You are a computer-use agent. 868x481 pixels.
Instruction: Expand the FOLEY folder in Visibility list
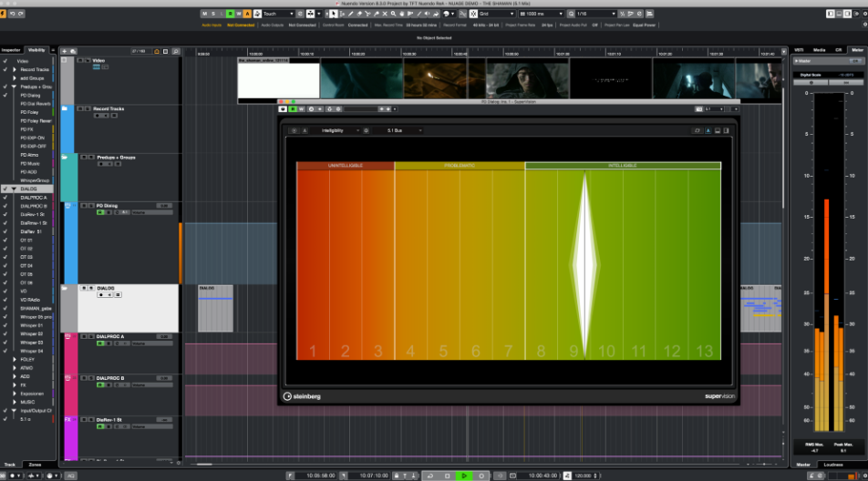tap(15, 359)
